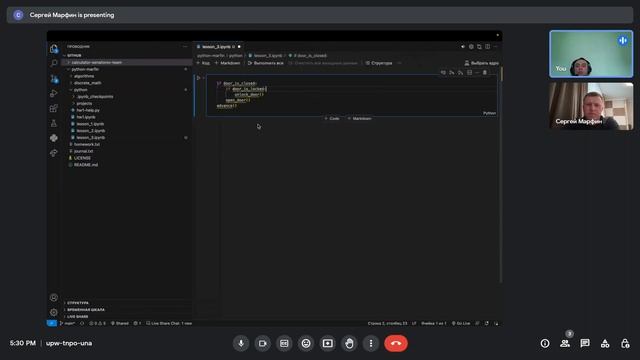640x360 pixels.
Task: Show the participants people panel
Action: click(565, 343)
